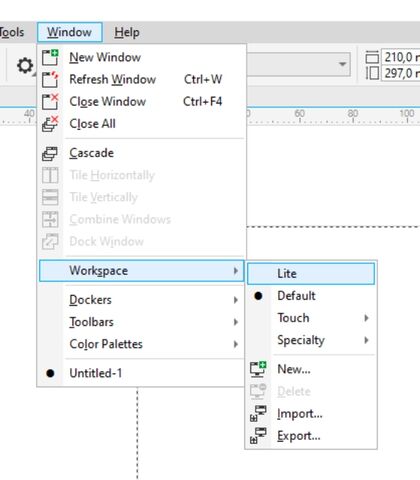Click the New workspace icon
This screenshot has width=420, height=480.
[258, 369]
